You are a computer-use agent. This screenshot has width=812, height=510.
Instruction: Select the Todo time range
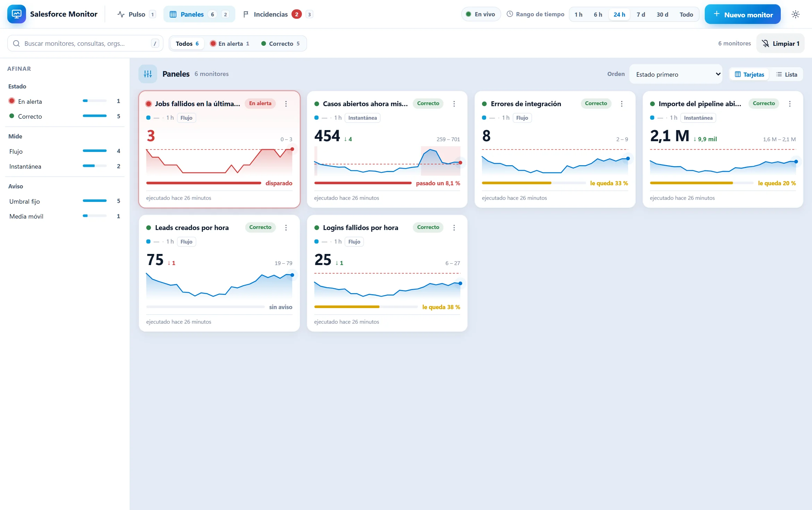click(x=686, y=15)
